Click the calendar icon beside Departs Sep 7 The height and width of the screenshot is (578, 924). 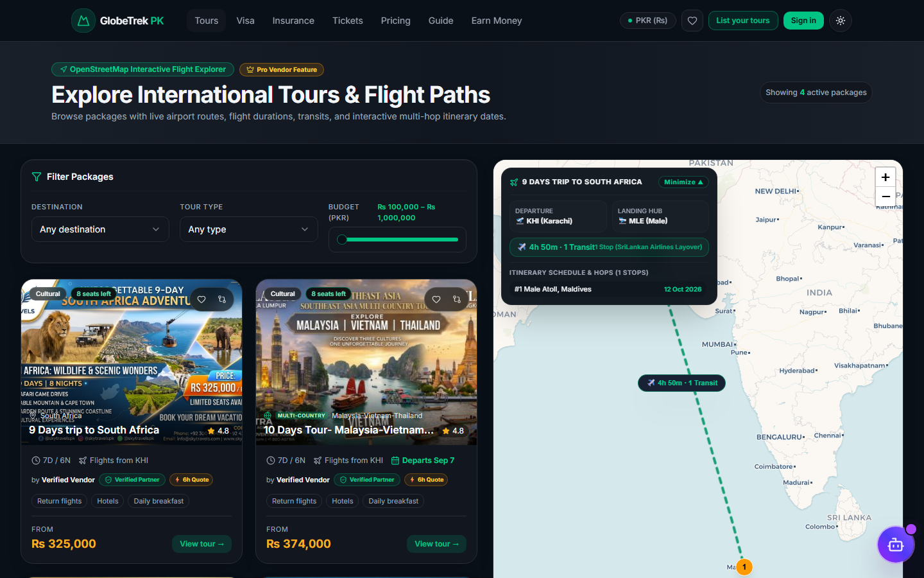coord(395,460)
